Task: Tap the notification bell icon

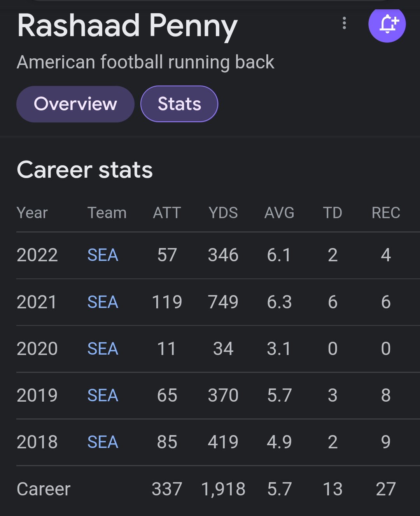Action: (387, 24)
